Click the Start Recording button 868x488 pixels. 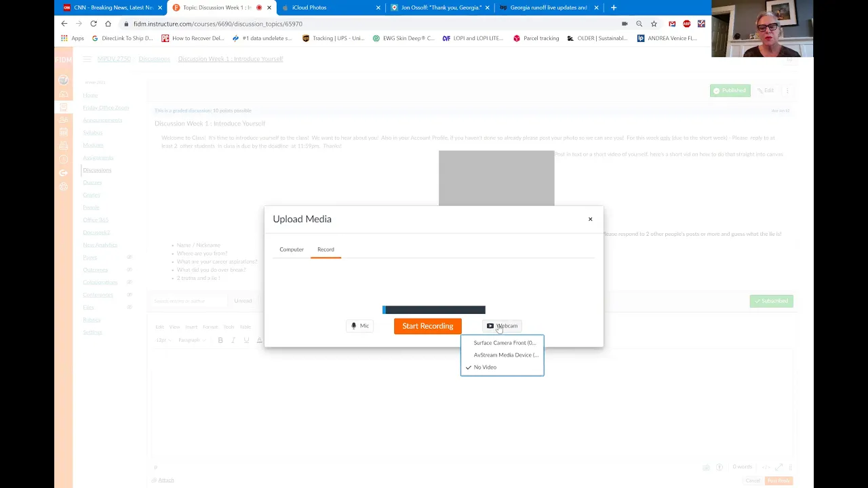point(428,326)
